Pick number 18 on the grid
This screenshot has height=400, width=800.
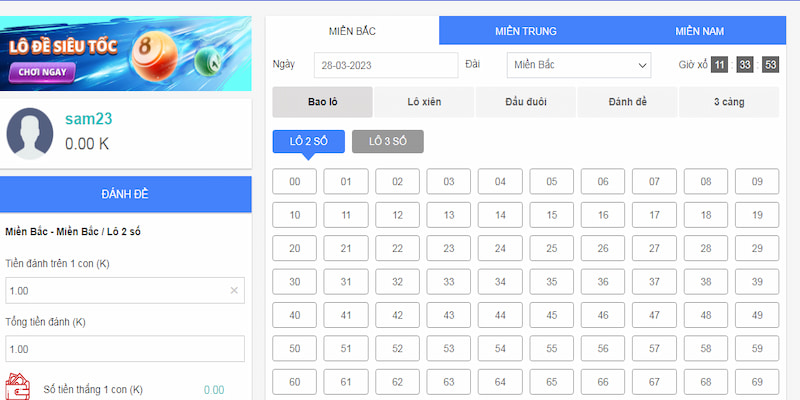click(706, 215)
